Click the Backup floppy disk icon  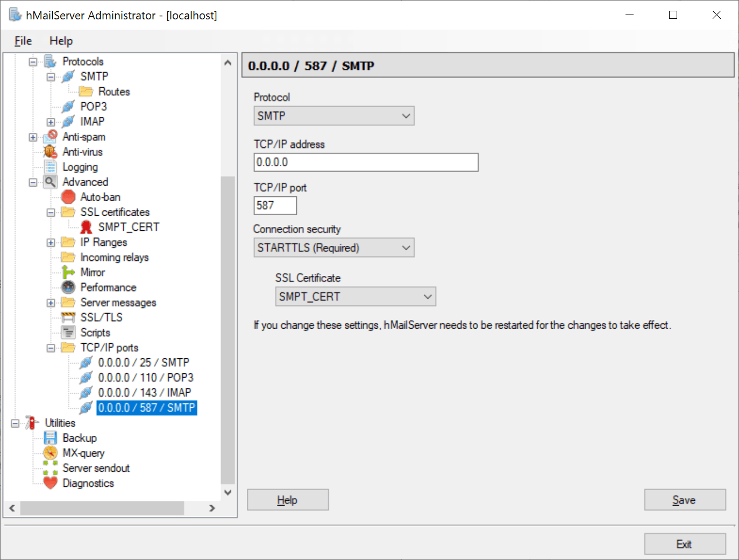(x=50, y=438)
